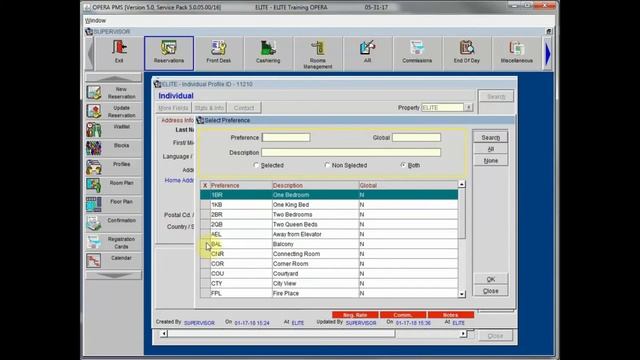The image size is (640, 360).
Task: Sort by the Preference column header
Action: [241, 185]
